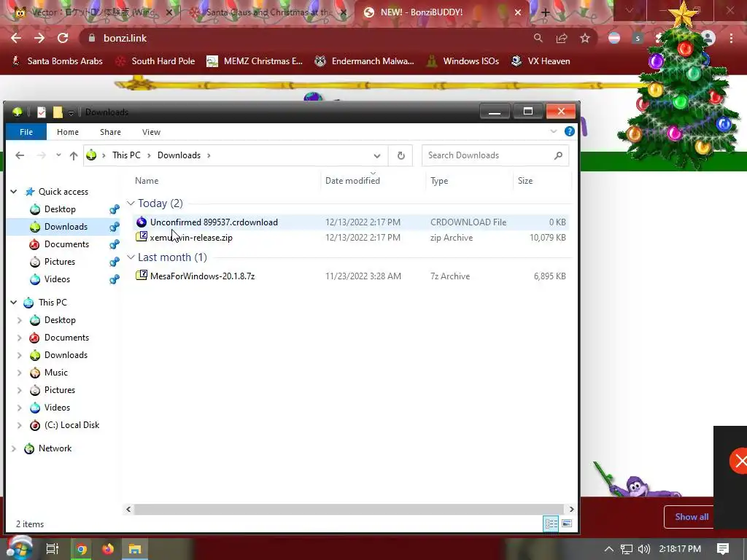Click the Chrome back arrow
Viewport: 747px width, 560px height.
[16, 38]
